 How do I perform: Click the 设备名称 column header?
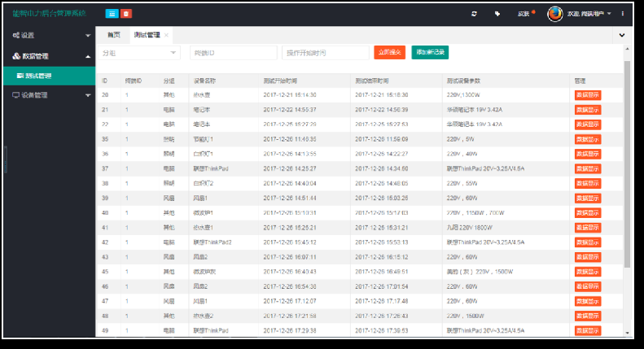[x=204, y=81]
